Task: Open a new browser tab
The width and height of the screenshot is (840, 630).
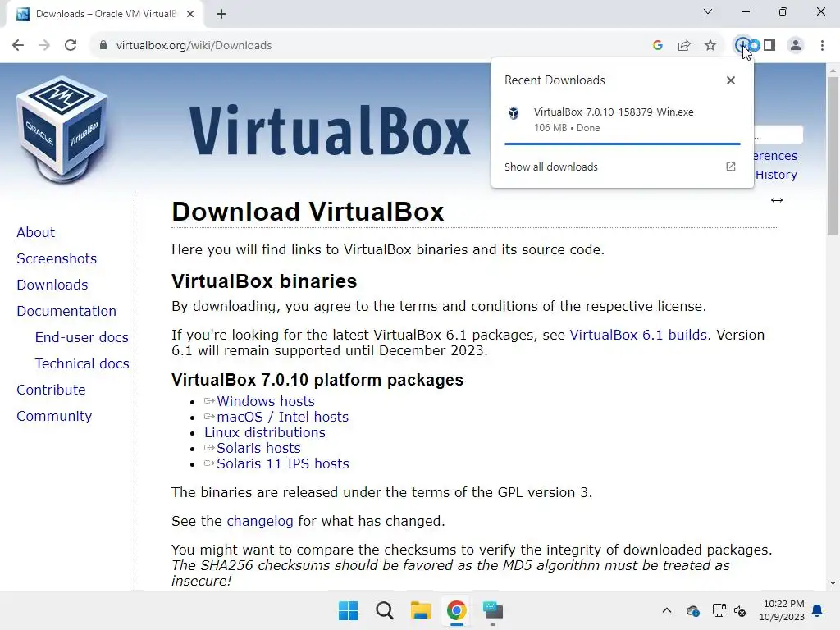Action: coord(221,14)
